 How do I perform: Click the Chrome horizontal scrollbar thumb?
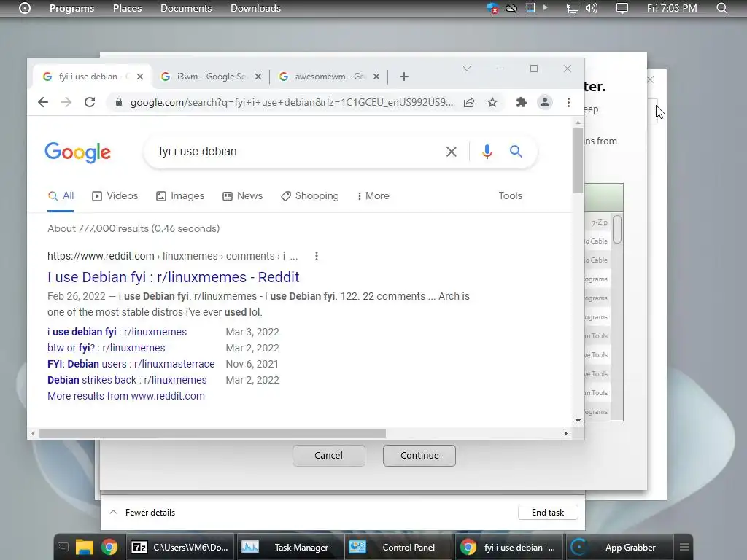click(x=212, y=433)
